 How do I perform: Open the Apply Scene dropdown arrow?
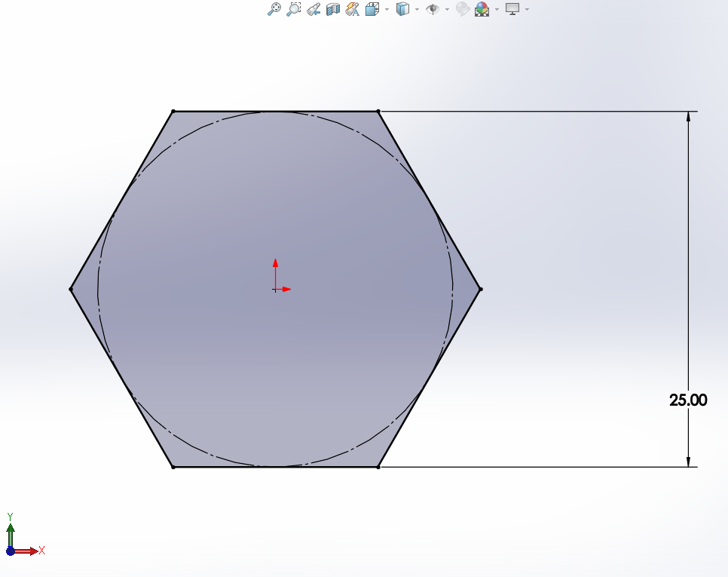pos(497,9)
